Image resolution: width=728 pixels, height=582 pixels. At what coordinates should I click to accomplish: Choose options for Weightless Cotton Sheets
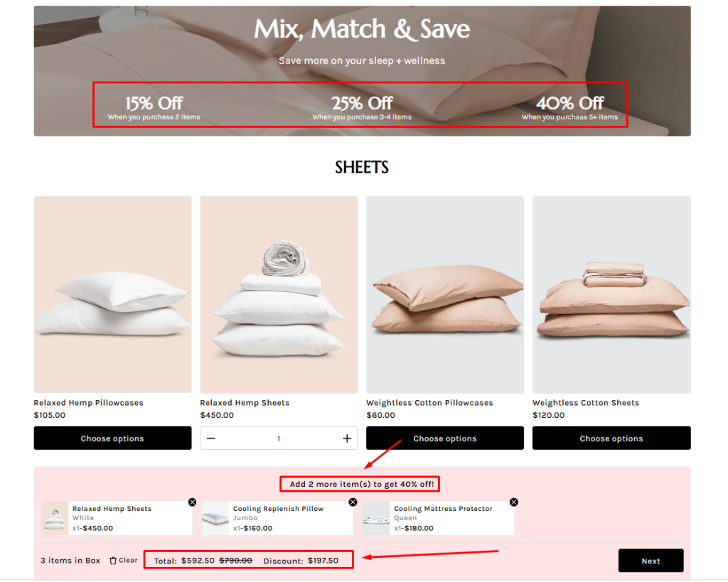tap(611, 438)
